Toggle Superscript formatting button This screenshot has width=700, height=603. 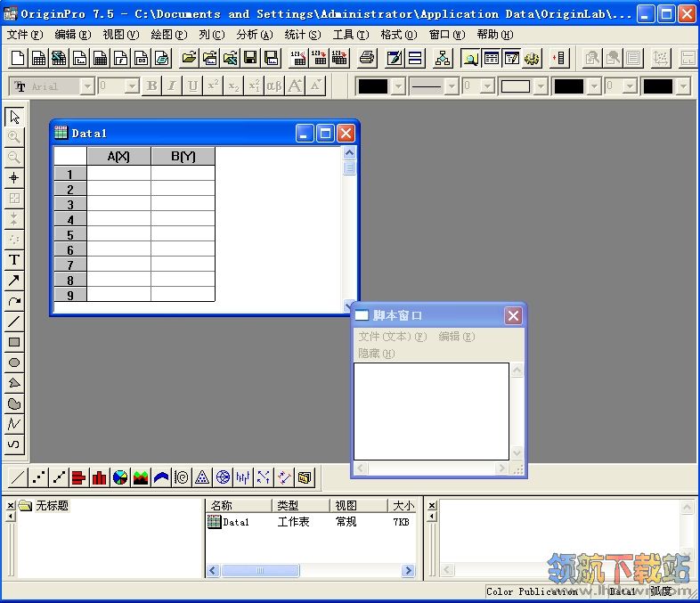213,86
